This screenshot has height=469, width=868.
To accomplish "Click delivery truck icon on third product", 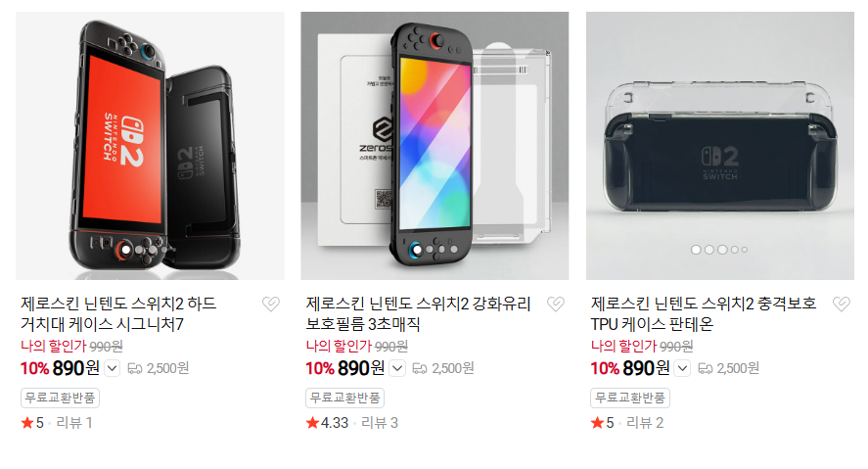I will (705, 368).
